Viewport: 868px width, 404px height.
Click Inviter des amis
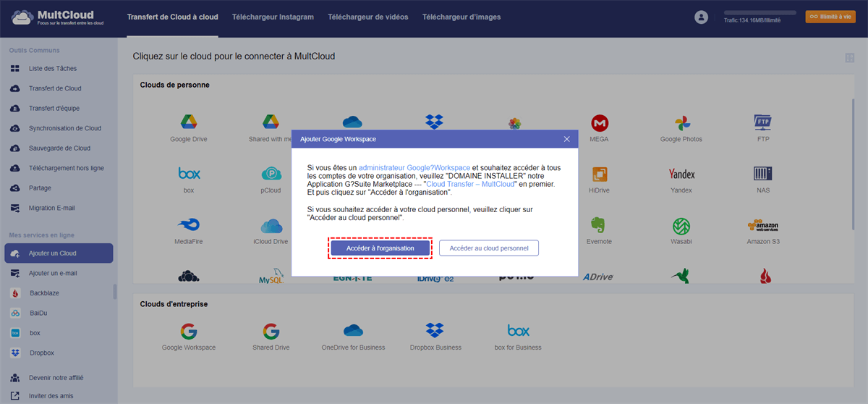point(51,396)
